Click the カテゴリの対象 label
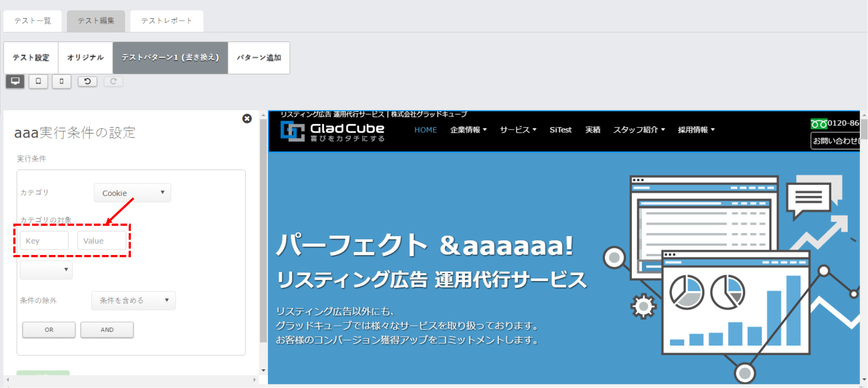 (x=46, y=220)
